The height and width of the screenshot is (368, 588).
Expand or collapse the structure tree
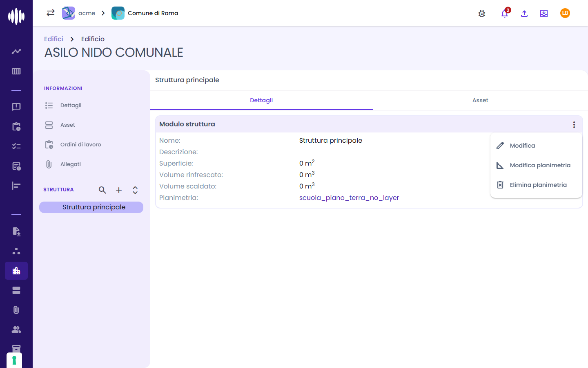135,190
